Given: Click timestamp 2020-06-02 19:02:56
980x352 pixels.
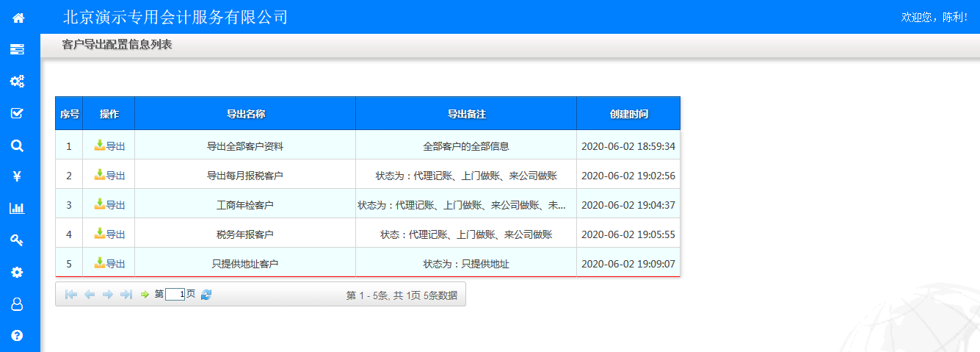Looking at the screenshot, I should 628,176.
